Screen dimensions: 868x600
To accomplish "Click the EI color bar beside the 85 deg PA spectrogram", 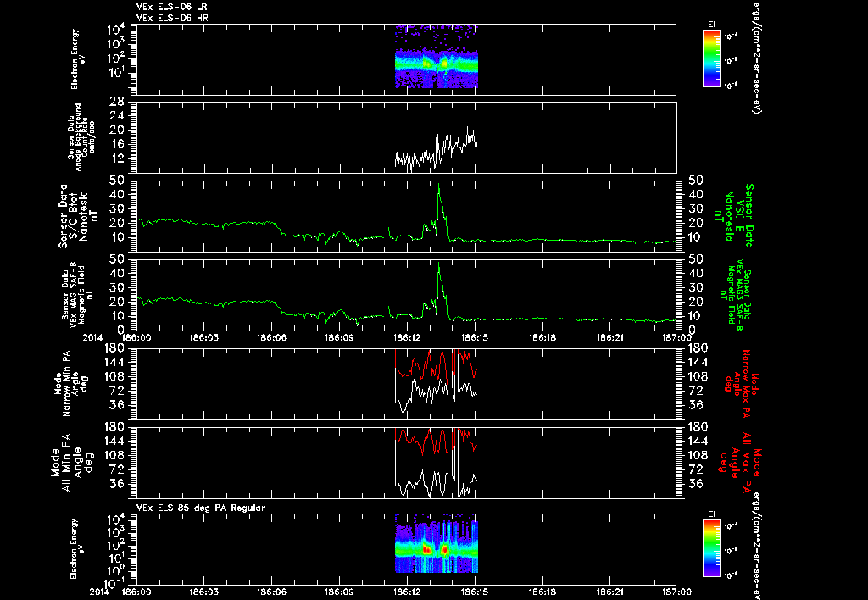I will click(711, 548).
